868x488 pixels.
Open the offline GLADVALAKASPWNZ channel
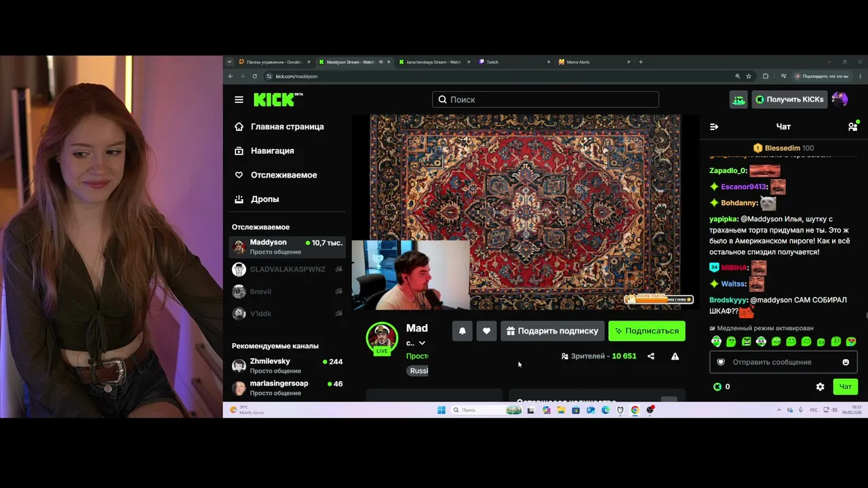tap(288, 270)
